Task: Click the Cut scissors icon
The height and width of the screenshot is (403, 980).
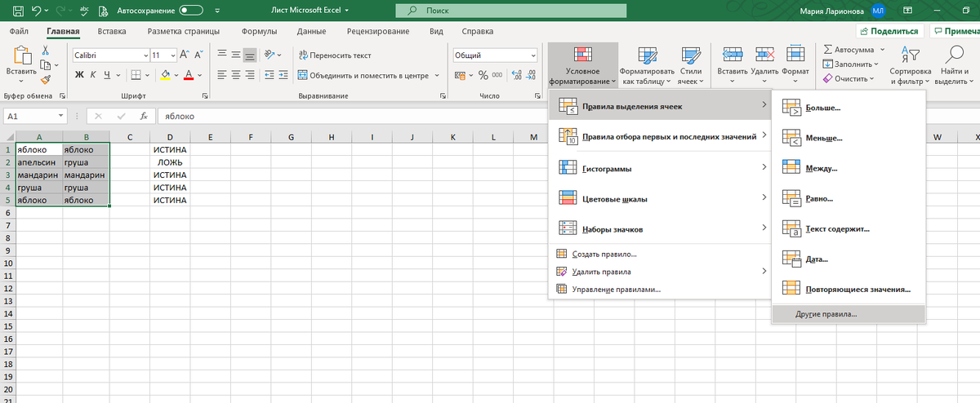Action: [x=46, y=51]
